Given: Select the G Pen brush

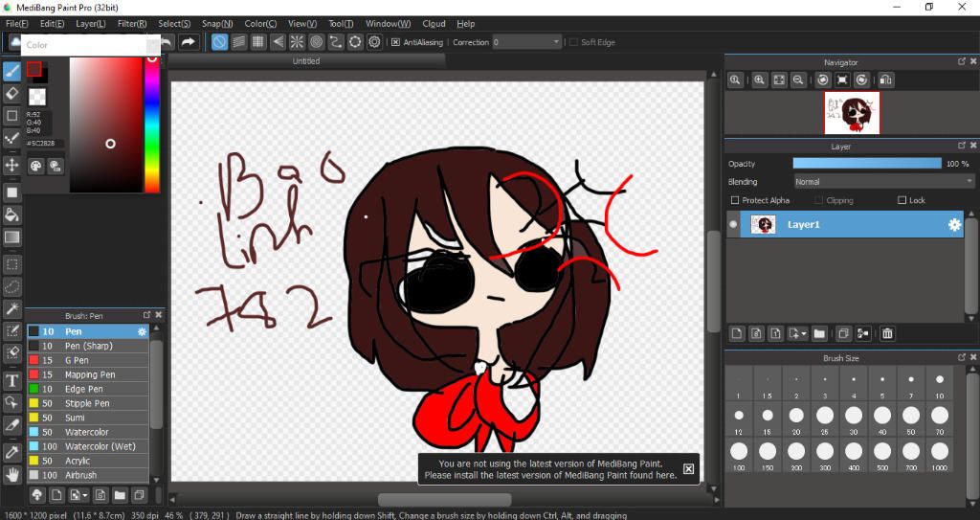Looking at the screenshot, I should (x=87, y=360).
